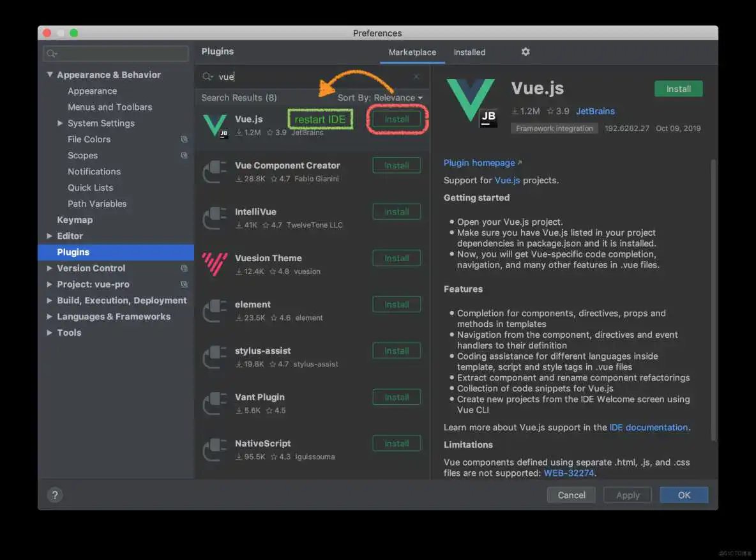This screenshot has width=756, height=560.
Task: Expand the Version Control section
Action: (x=50, y=268)
